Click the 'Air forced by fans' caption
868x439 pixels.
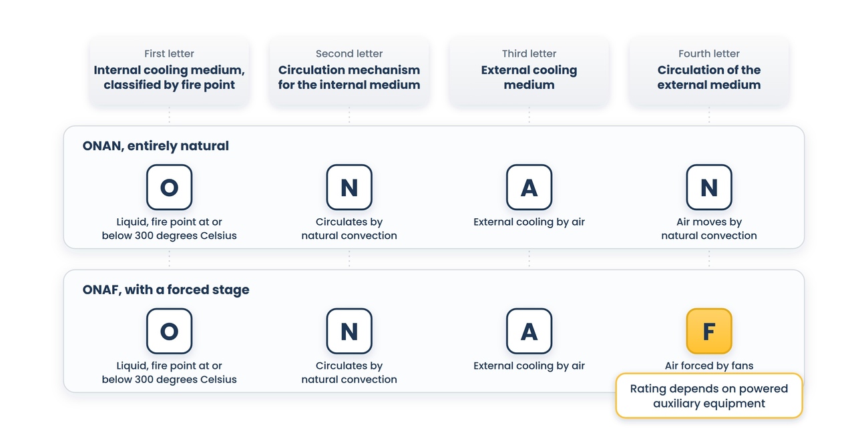click(x=709, y=366)
